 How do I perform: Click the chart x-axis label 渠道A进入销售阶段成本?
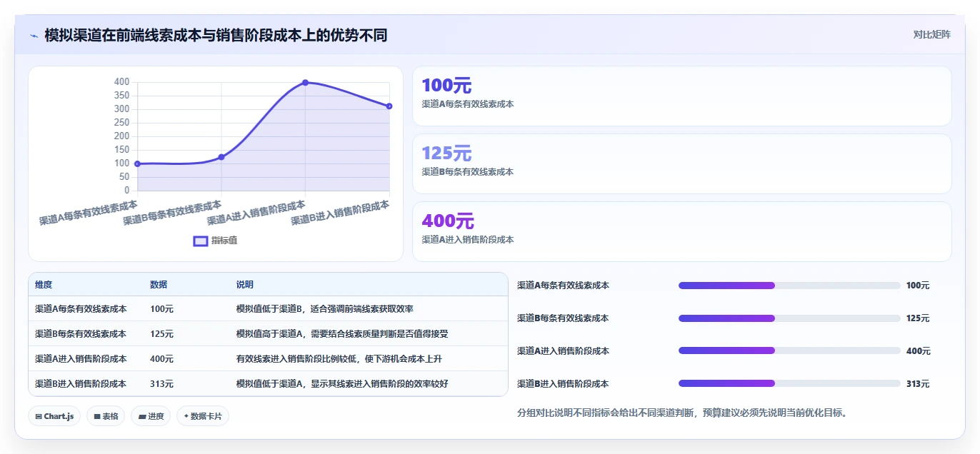(x=255, y=213)
